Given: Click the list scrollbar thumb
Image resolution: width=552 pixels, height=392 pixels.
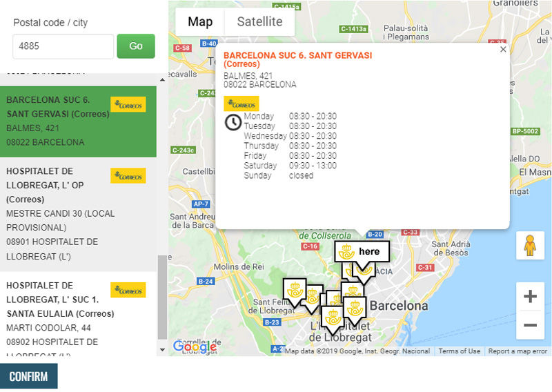Looking at the screenshot, I should point(162,297).
